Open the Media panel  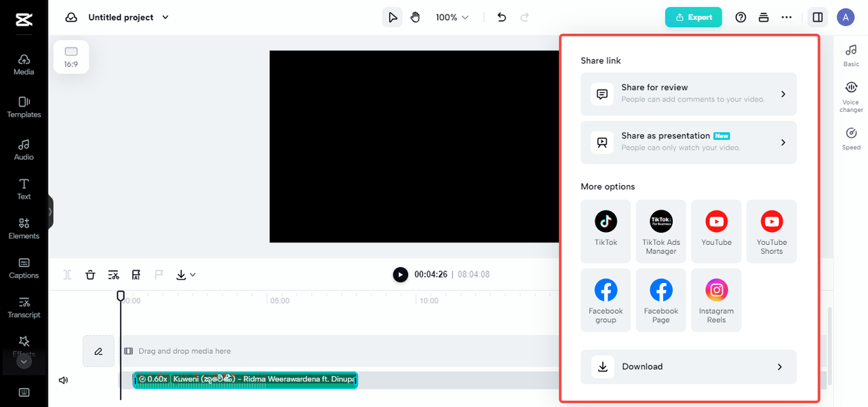24,64
